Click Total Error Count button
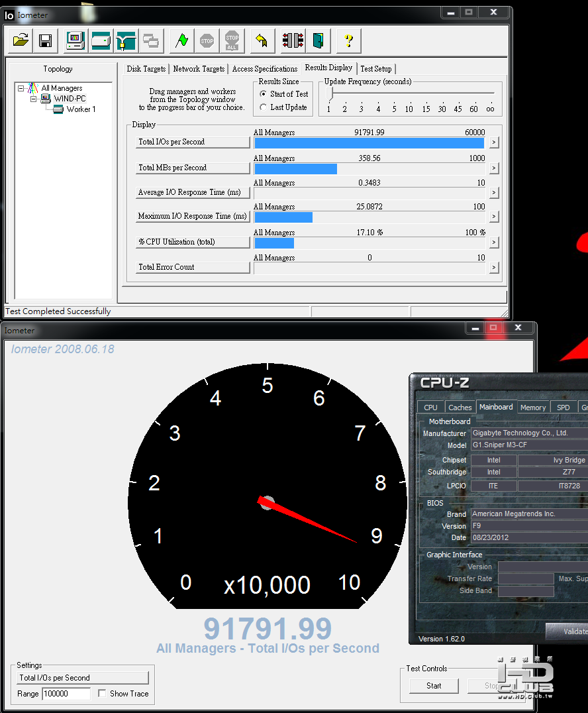588x713 pixels. point(193,268)
